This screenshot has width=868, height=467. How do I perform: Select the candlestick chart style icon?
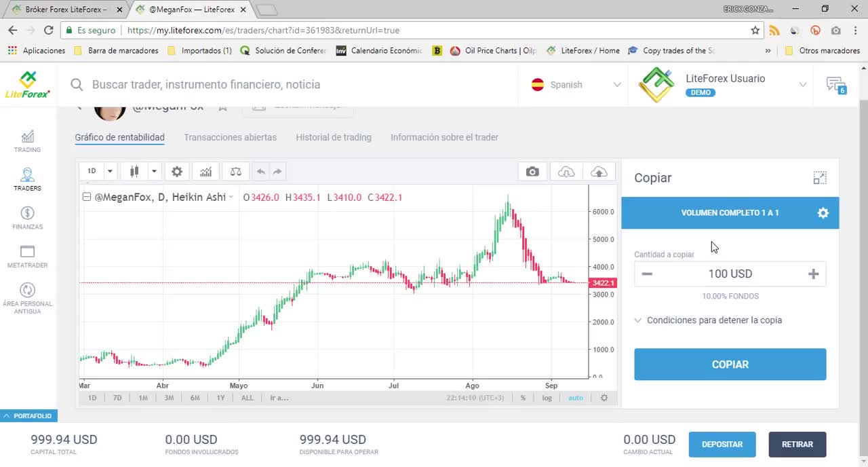click(x=134, y=172)
